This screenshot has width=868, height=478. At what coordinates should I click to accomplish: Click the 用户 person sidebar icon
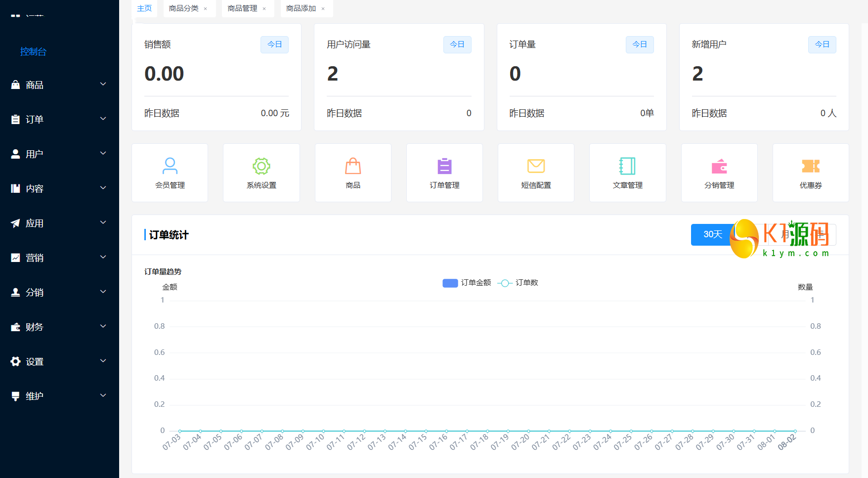click(x=15, y=154)
